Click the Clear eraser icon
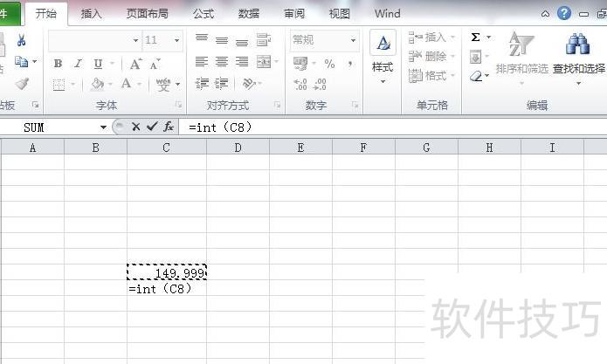 (x=476, y=76)
